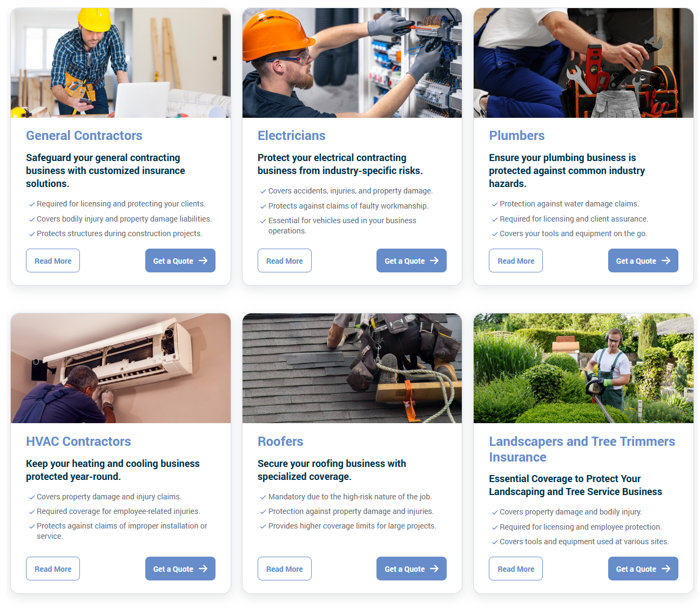
Task: Open Read More for Electricians
Action: point(285,260)
